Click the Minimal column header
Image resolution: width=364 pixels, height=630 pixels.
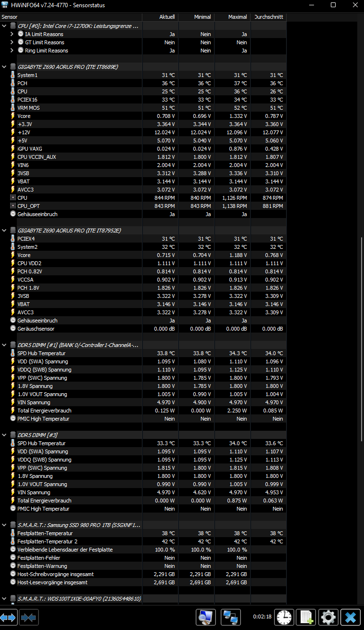click(x=196, y=17)
